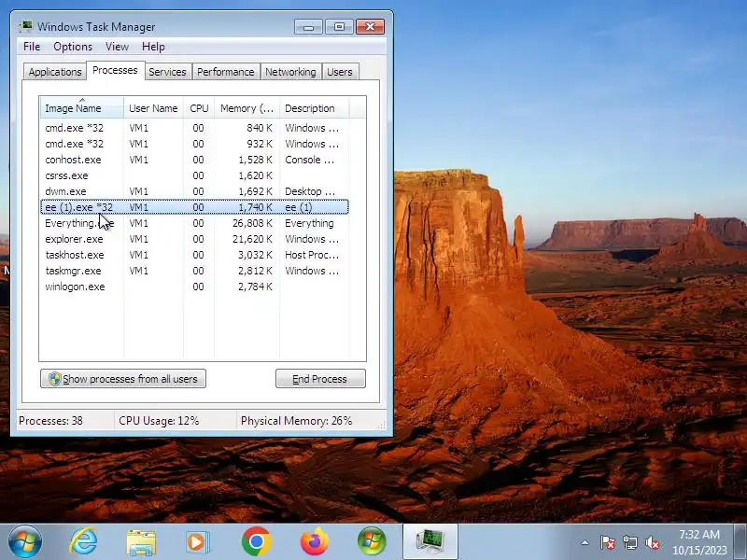Select the cmd.exe row using 932 K
The height and width of the screenshot is (560, 747).
(x=195, y=144)
